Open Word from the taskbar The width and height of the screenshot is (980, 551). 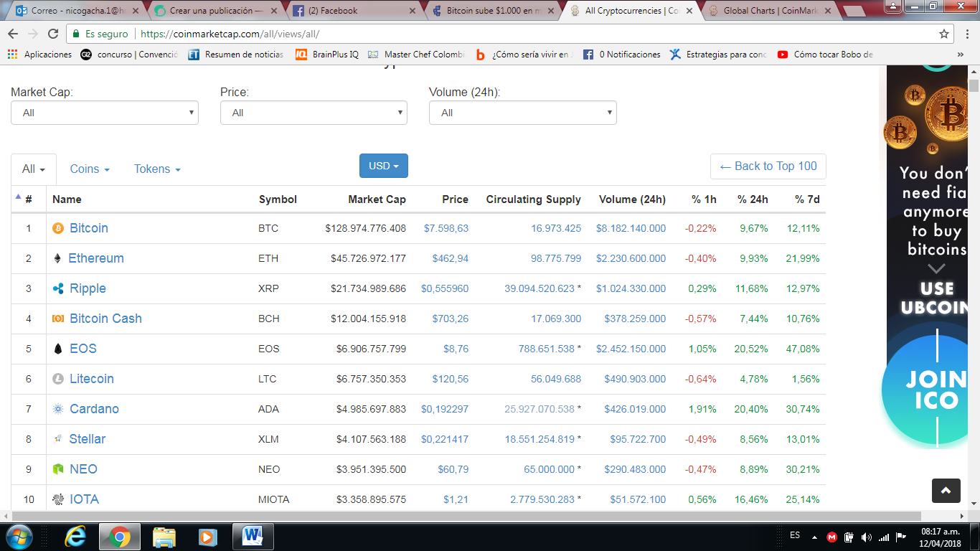[253, 536]
